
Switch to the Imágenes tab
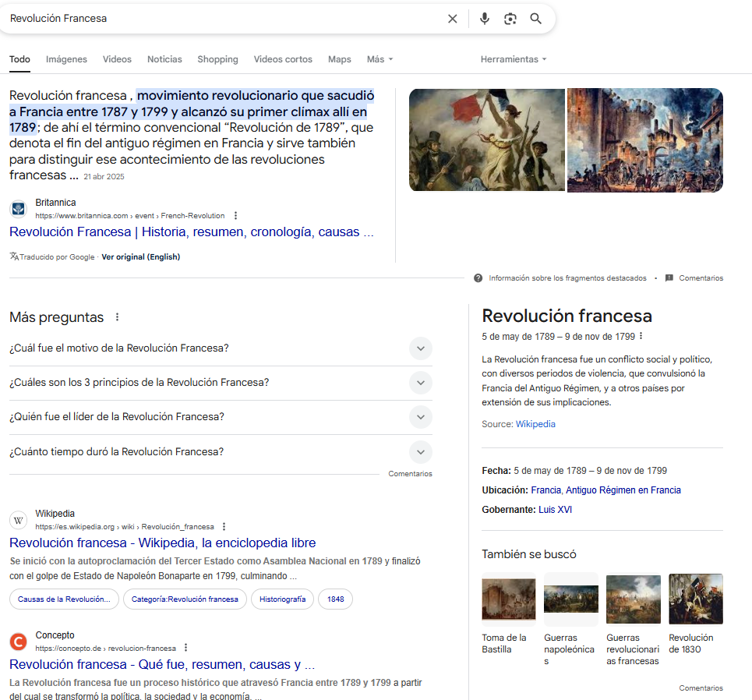[x=66, y=59]
